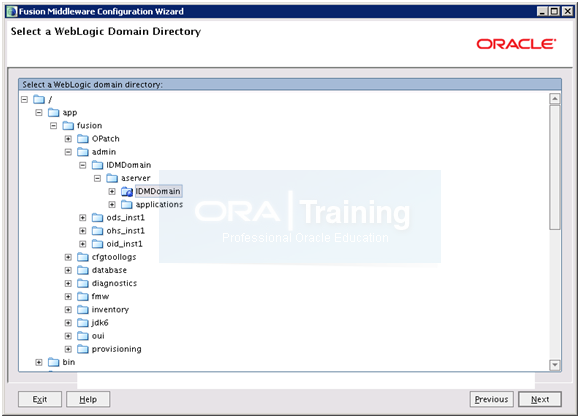Screen dimensions: 580x418
Task: Expand the OPatch tree node
Action: pos(68,139)
